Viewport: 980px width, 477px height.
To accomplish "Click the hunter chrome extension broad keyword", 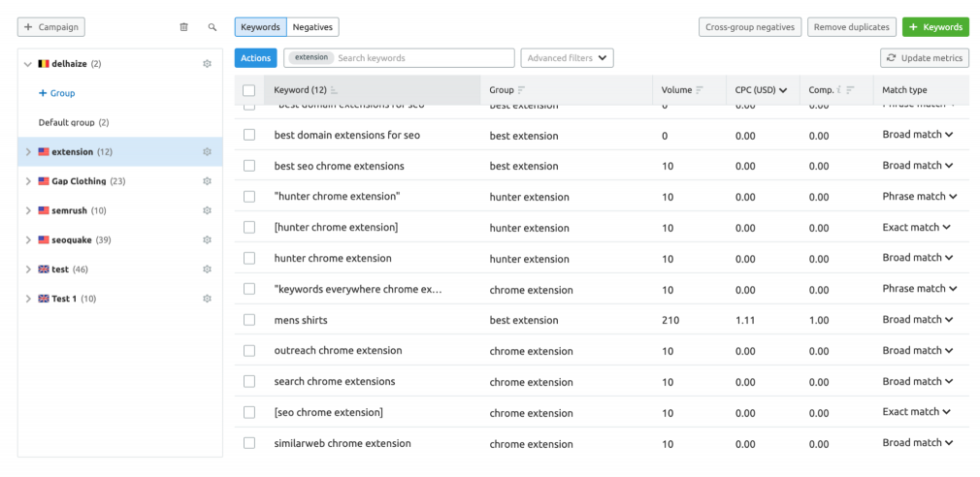I will coord(333,259).
